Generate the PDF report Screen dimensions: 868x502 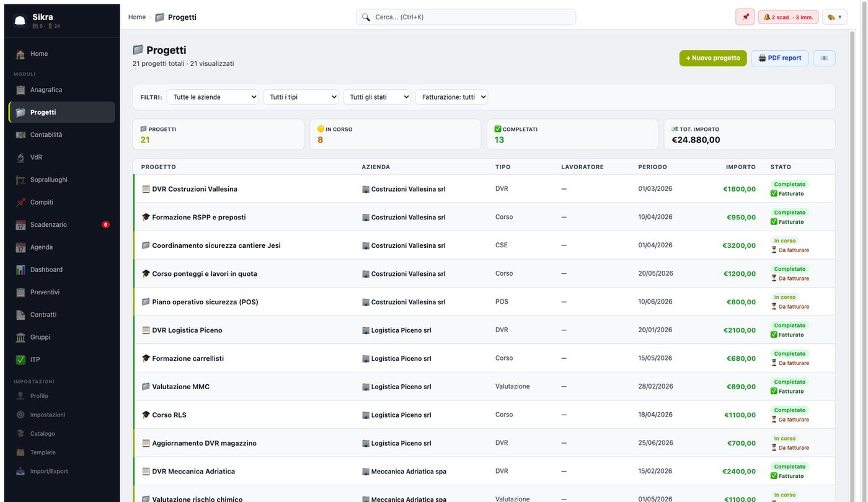point(780,58)
